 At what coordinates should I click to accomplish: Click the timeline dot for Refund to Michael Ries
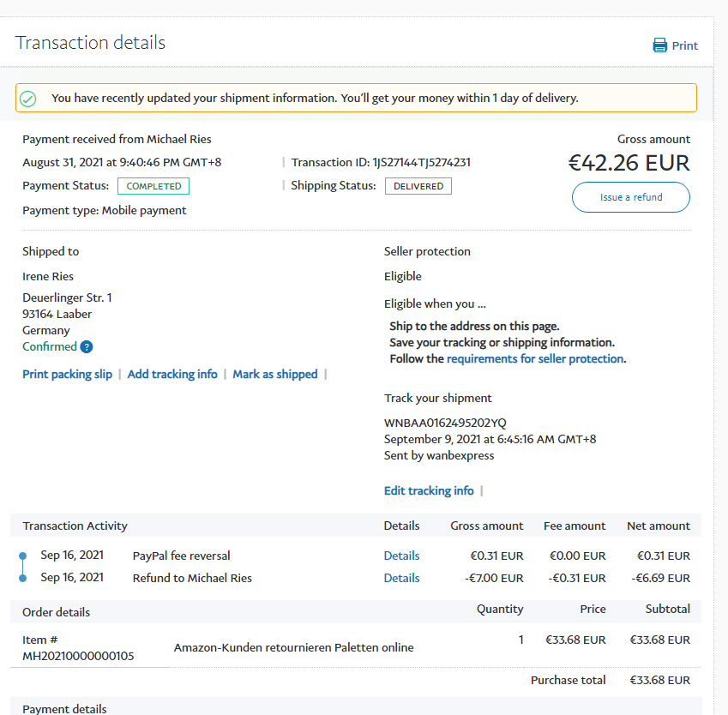click(22, 578)
